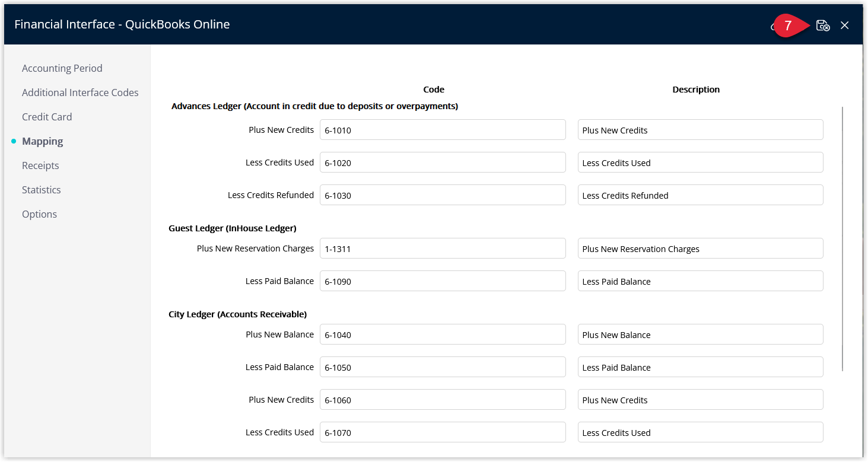Click the code field containing 6-1020

click(x=443, y=163)
